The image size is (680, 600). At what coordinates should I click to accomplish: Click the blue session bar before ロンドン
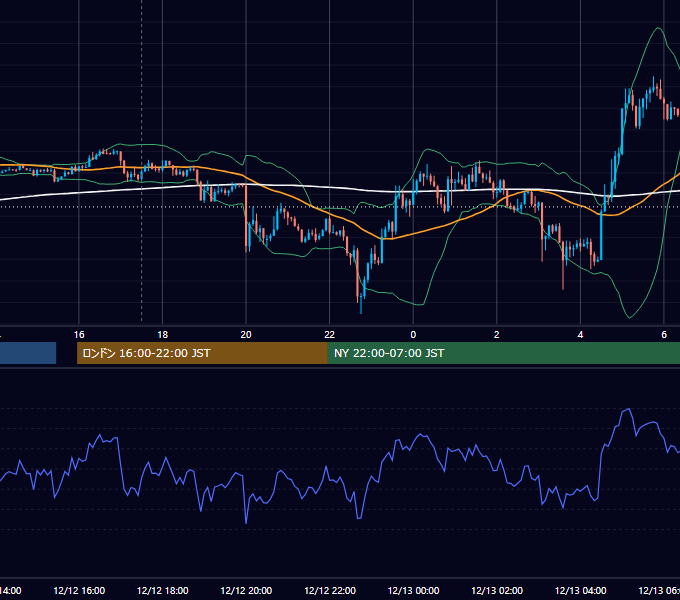tap(28, 353)
